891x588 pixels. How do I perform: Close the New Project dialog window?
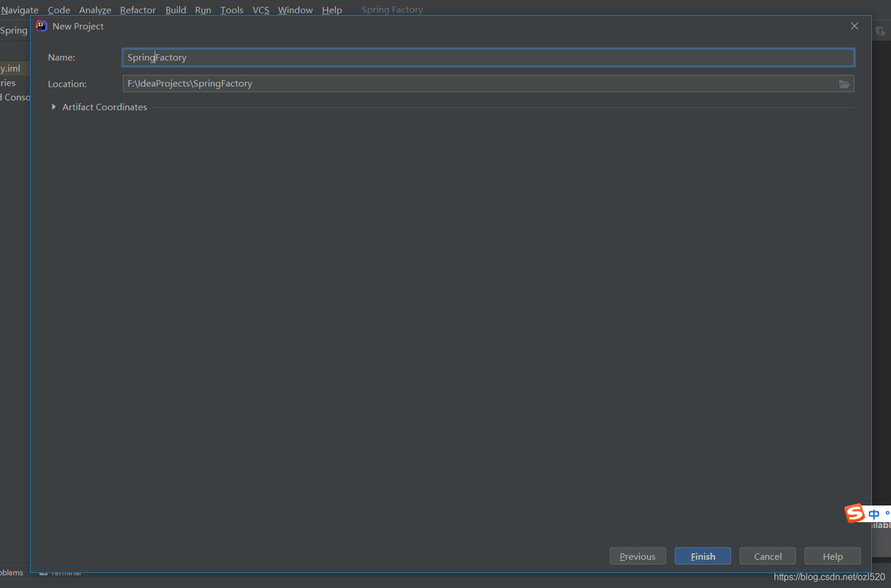[x=855, y=26]
